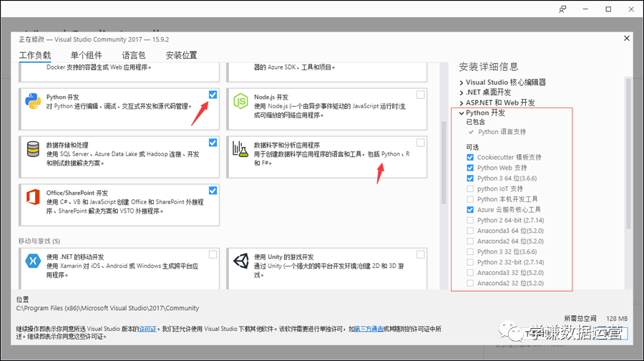Image resolution: width=644 pixels, height=361 pixels.
Task: Uncheck Cookiecutter 模板支持 option
Action: (x=470, y=157)
